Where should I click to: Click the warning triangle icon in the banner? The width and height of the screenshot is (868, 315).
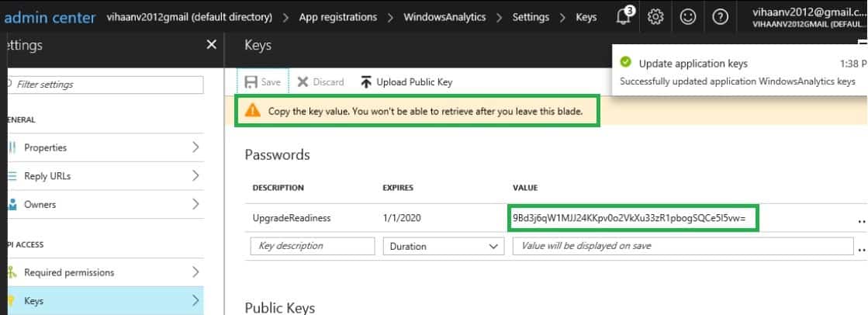(252, 110)
